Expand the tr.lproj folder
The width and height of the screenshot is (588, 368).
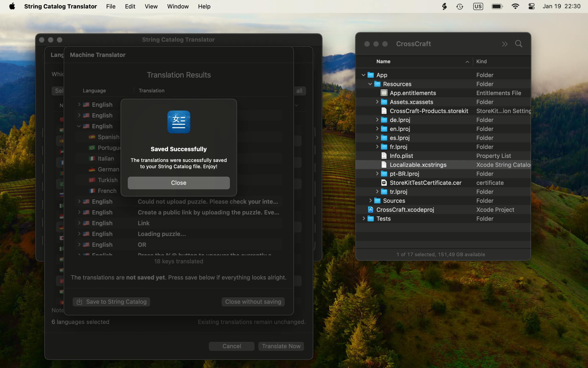click(377, 192)
